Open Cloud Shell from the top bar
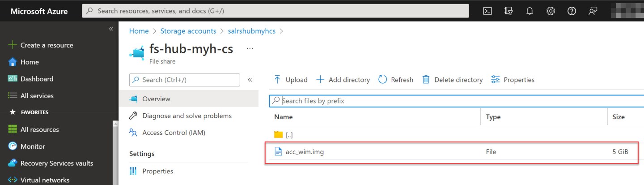This screenshot has width=644, height=185. coord(487,11)
